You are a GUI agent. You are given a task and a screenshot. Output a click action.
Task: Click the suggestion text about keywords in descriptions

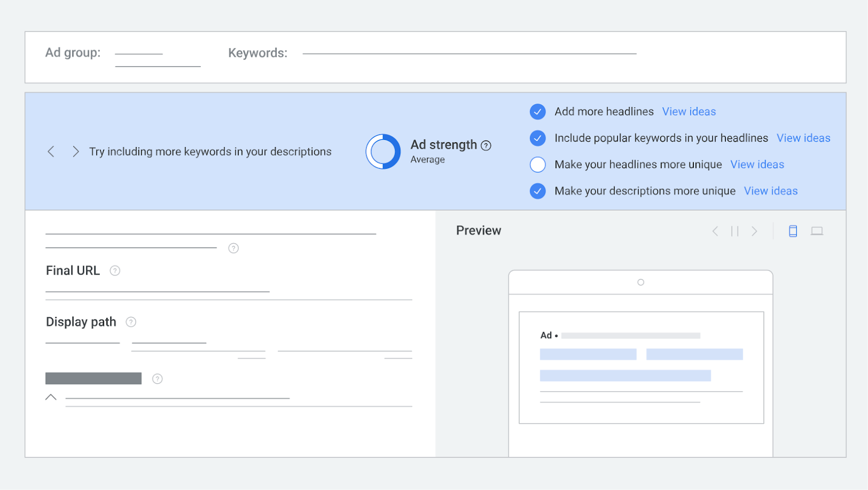click(x=210, y=152)
